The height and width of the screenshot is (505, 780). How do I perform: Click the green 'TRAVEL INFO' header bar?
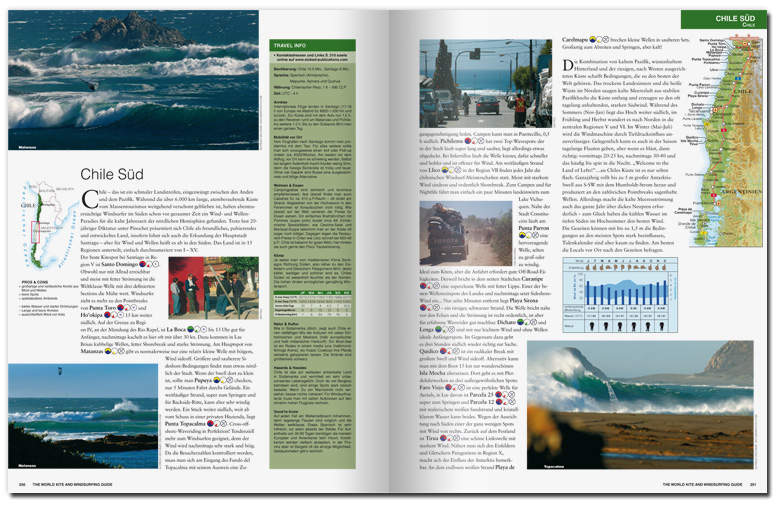click(x=312, y=45)
